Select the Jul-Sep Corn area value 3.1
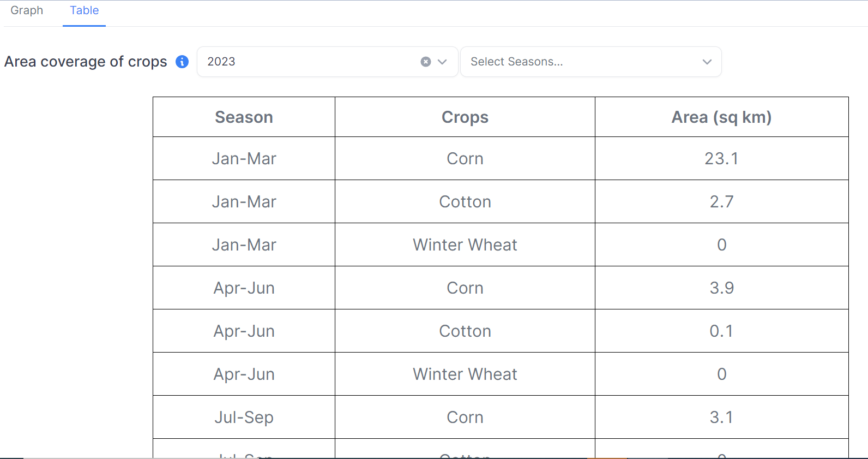This screenshot has height=459, width=868. coord(721,417)
